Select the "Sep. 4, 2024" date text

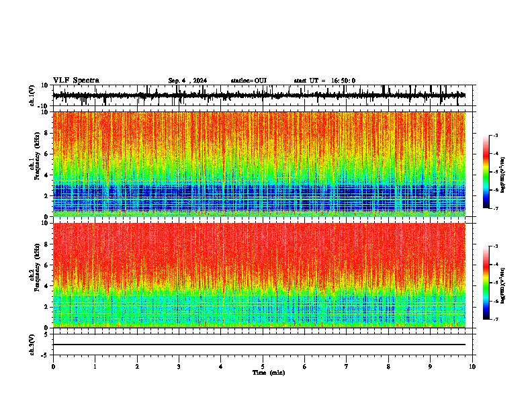click(187, 81)
